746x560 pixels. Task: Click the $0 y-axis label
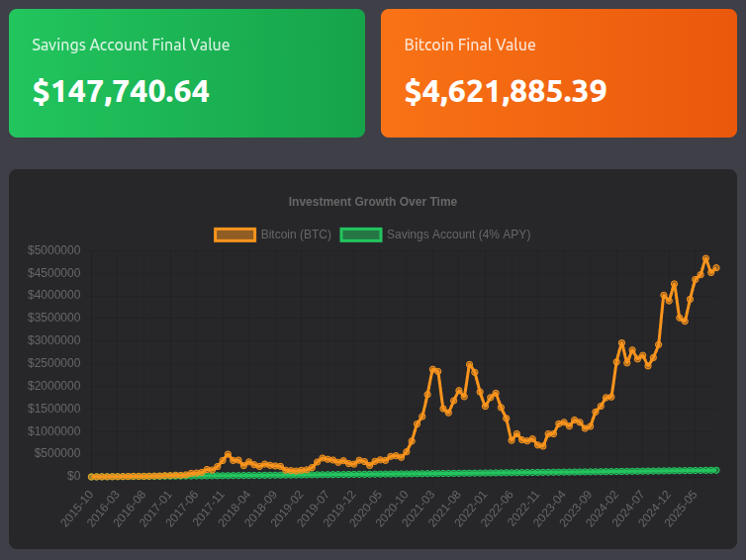pos(73,476)
